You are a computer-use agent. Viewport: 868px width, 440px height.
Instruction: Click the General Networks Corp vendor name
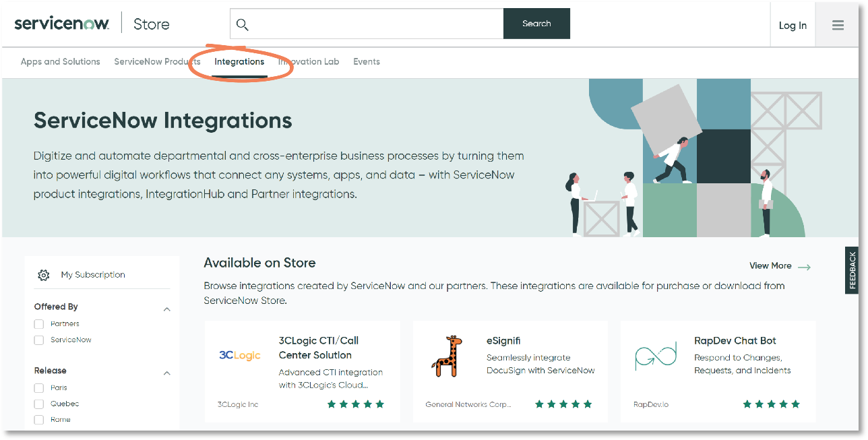pyautogui.click(x=468, y=404)
